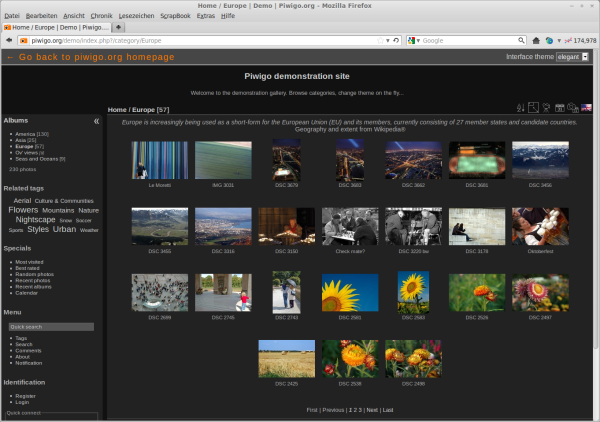Screen dimensions: 600x422
Task: Open the ScrapBook menu
Action: (175, 16)
